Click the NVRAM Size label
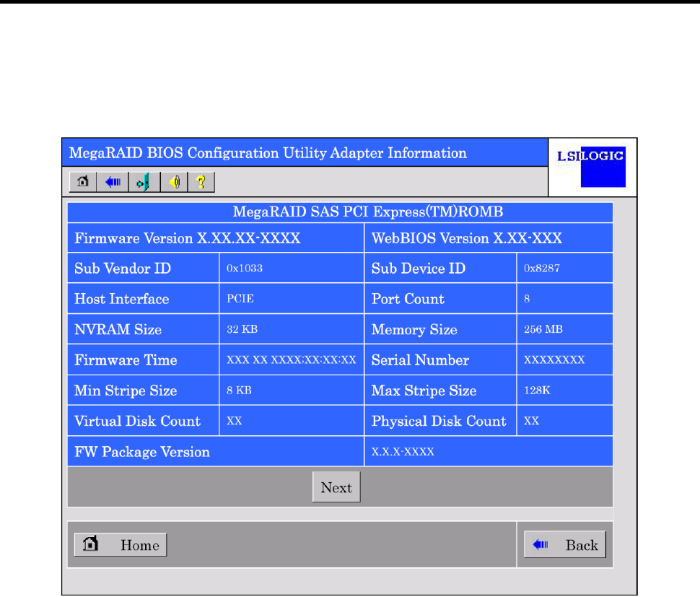The image size is (700, 597). [118, 329]
